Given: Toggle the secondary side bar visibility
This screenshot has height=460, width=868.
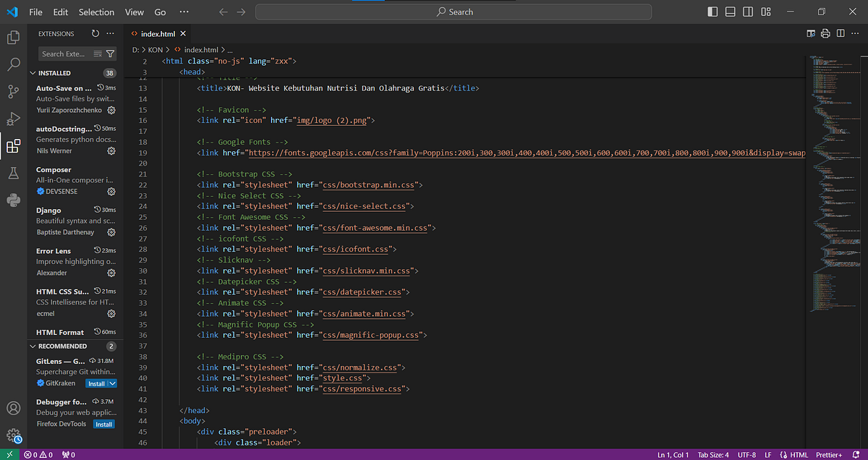Looking at the screenshot, I should (x=749, y=12).
